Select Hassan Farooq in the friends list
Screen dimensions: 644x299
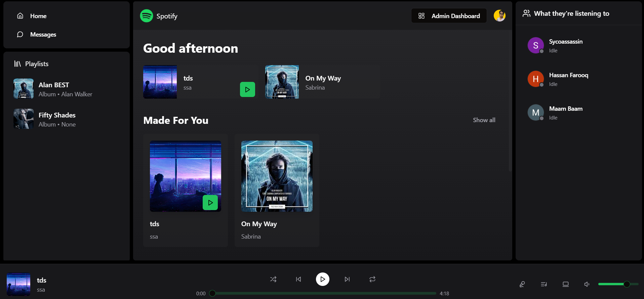pos(579,79)
